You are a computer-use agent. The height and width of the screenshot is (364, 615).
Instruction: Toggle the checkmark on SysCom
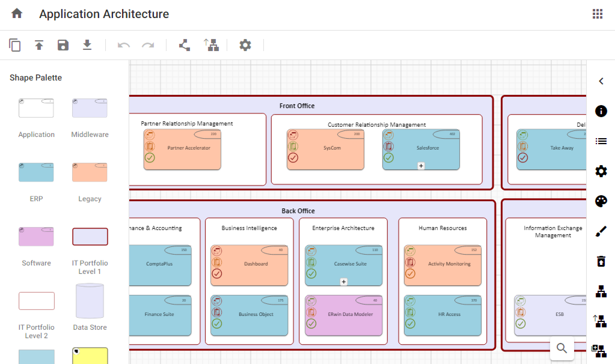293,158
